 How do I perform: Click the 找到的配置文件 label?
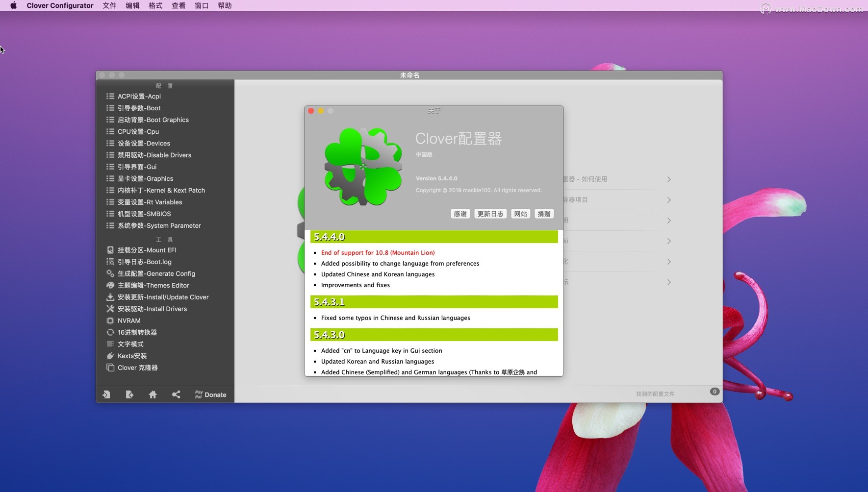[x=655, y=394]
